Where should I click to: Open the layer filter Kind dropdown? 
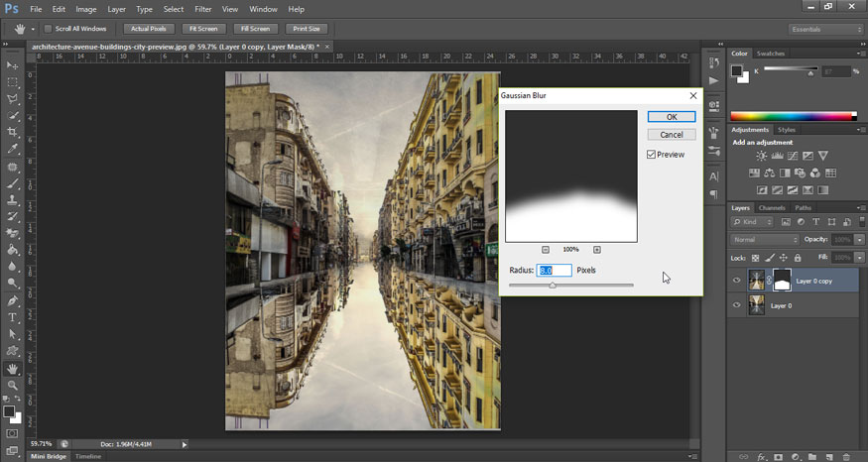click(752, 222)
